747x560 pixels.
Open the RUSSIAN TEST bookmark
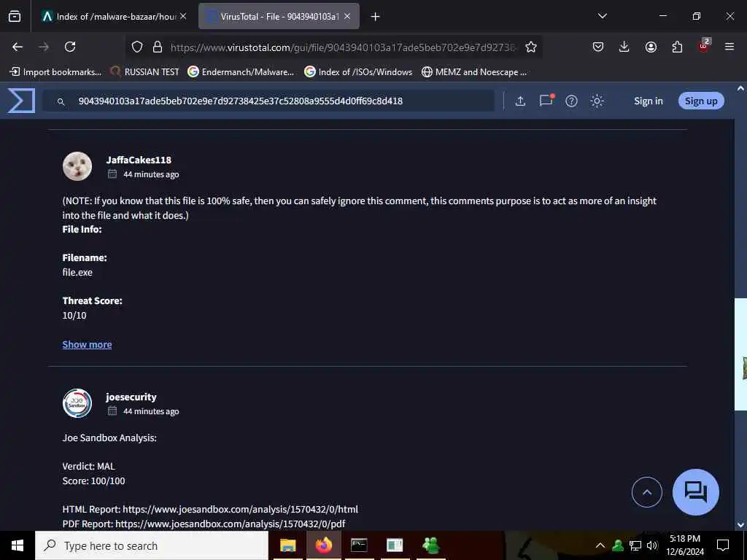click(144, 72)
